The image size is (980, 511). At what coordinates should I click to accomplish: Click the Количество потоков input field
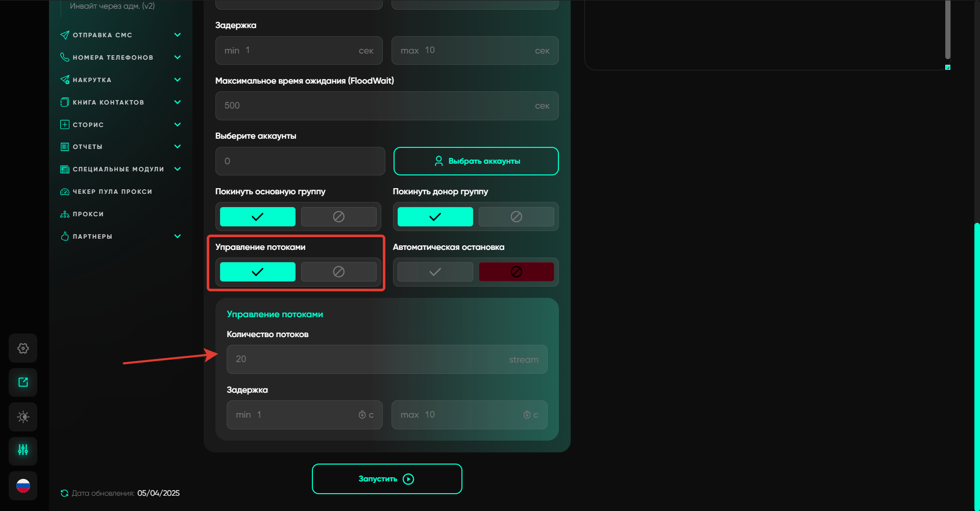386,360
